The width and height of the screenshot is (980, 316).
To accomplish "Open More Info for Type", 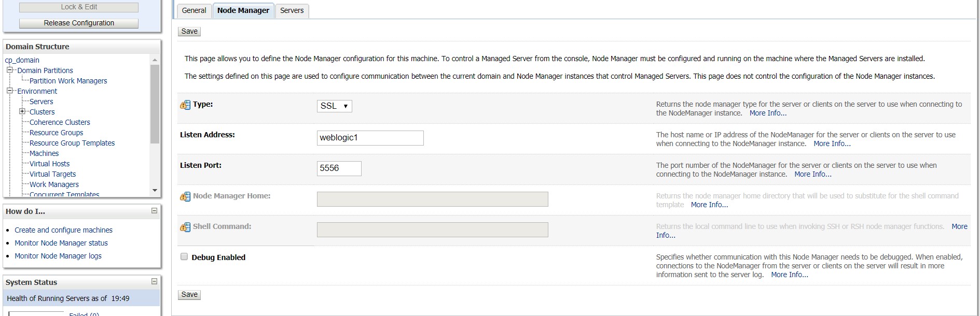I will [768, 113].
